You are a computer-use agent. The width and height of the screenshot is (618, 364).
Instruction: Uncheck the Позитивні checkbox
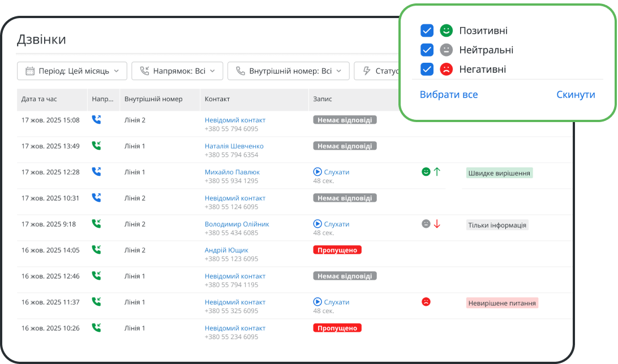(x=427, y=31)
